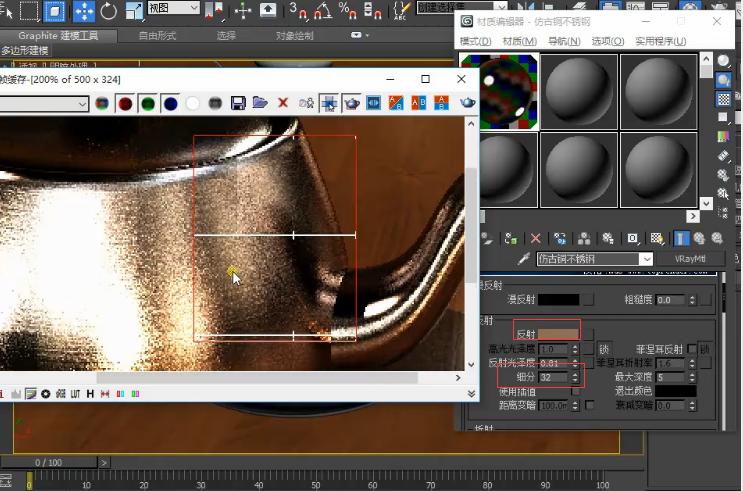The image size is (743, 491).
Task: Click next page arrow under material slots
Action: 693,216
